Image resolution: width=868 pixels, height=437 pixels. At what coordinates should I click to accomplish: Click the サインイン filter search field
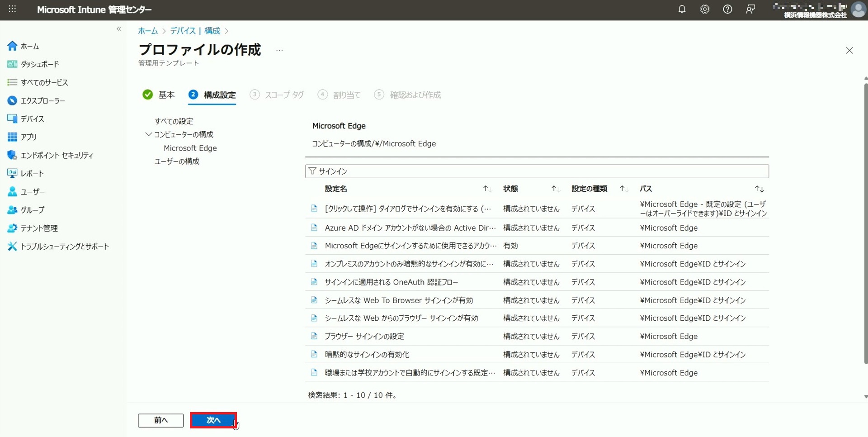click(538, 171)
